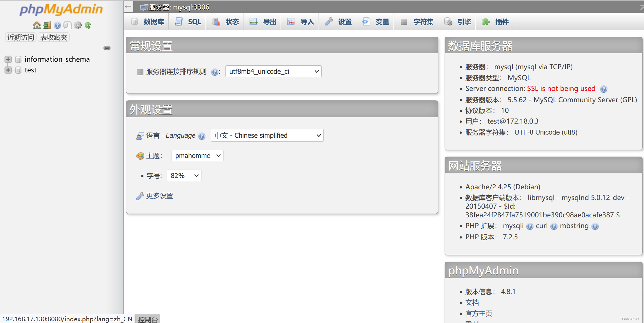This screenshot has height=323, width=644.
Task: Expand the test database in the tree
Action: coord(8,70)
